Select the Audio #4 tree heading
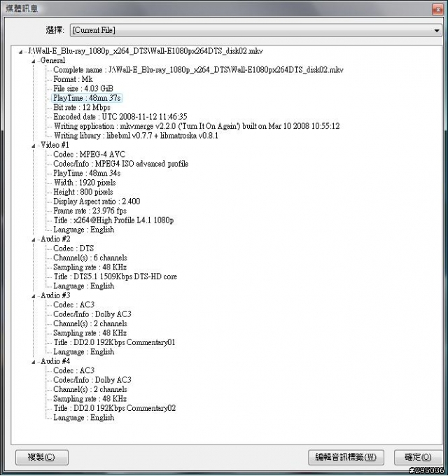Image resolution: width=448 pixels, height=476 pixels. (x=55, y=362)
